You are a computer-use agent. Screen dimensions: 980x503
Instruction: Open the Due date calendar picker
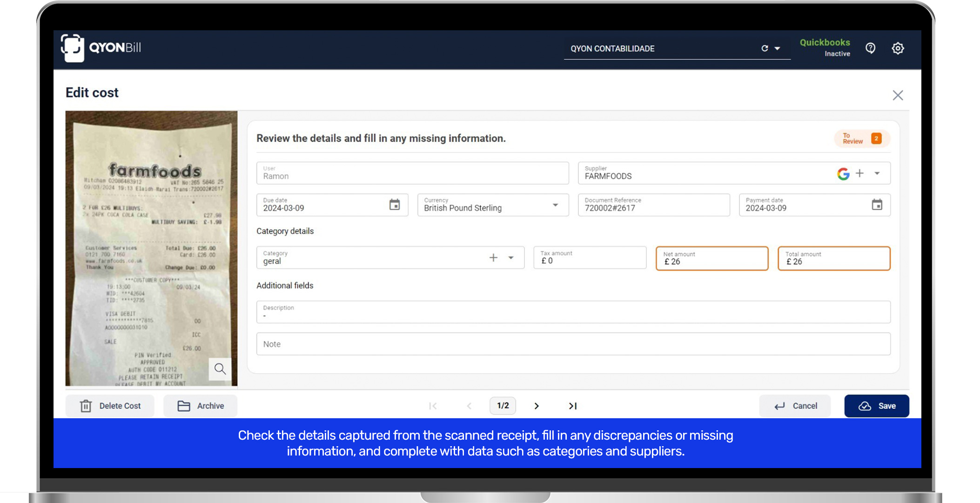[394, 205]
